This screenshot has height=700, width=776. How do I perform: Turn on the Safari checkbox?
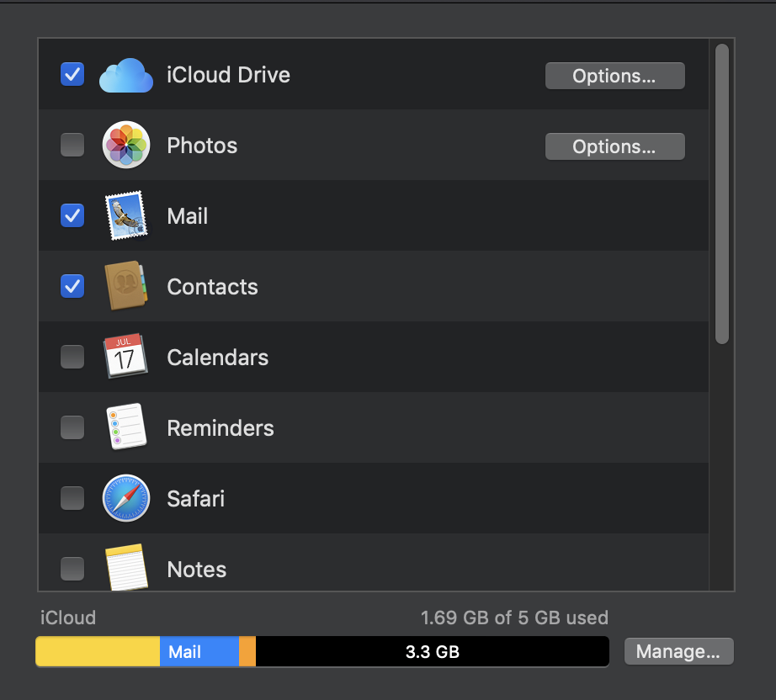tap(72, 498)
